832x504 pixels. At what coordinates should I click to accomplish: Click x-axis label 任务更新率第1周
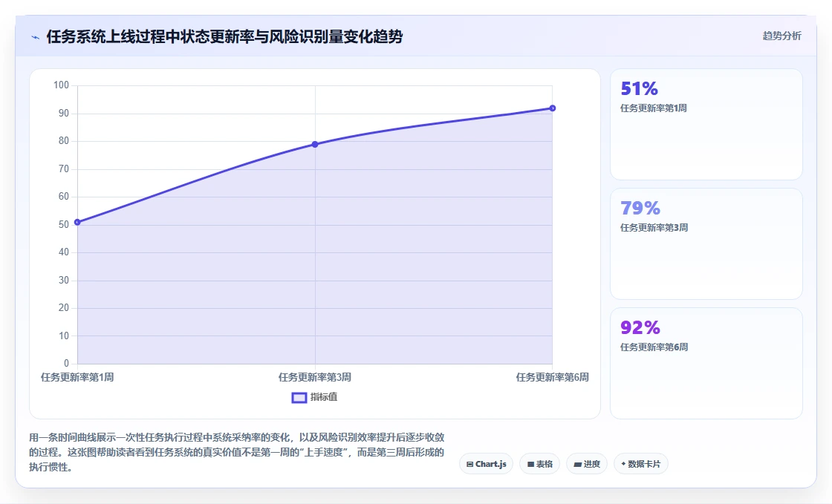click(77, 377)
